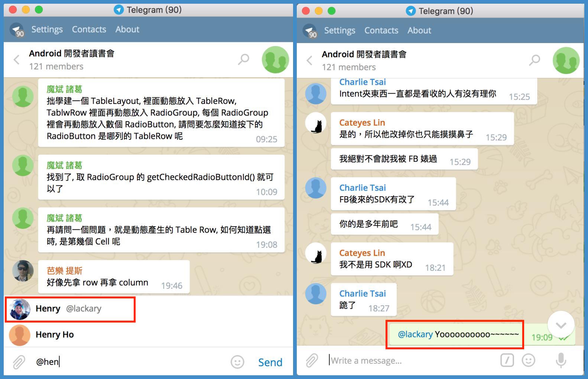Go back using arrow in right window

pyautogui.click(x=309, y=60)
